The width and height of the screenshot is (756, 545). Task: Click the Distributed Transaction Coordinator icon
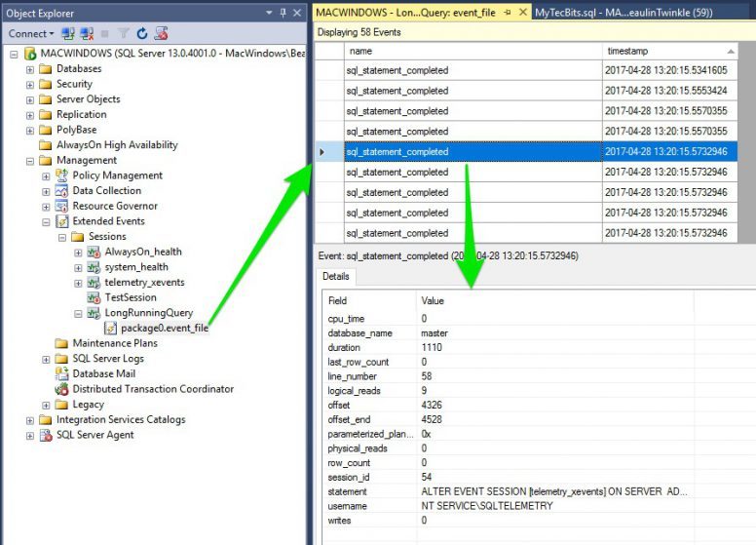[61, 389]
